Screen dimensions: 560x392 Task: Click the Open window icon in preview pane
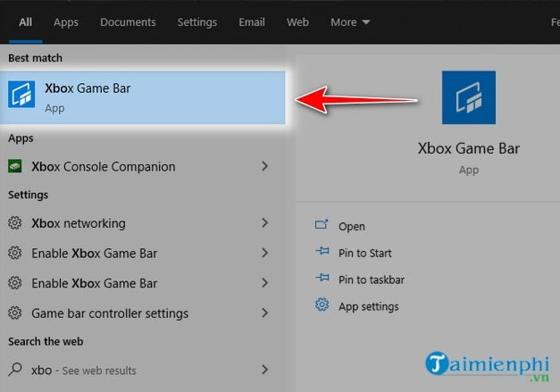tap(322, 224)
